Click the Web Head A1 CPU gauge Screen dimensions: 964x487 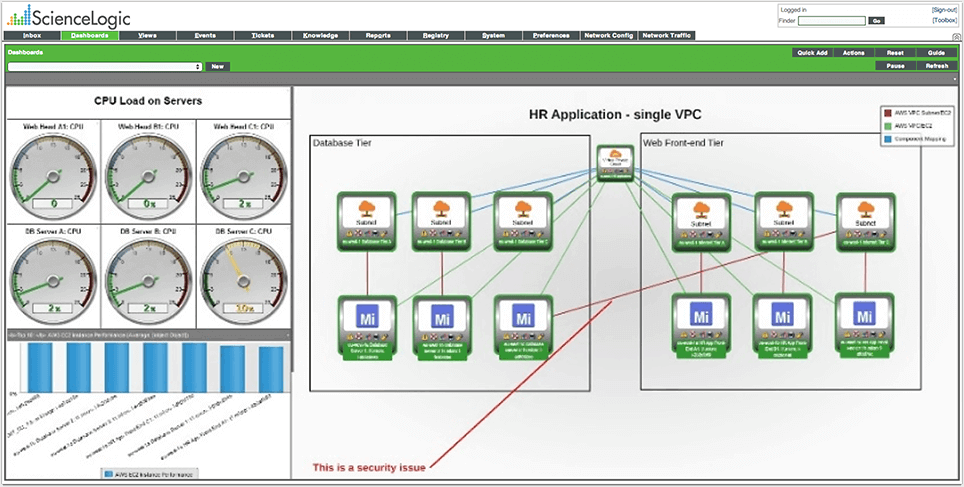[53, 175]
